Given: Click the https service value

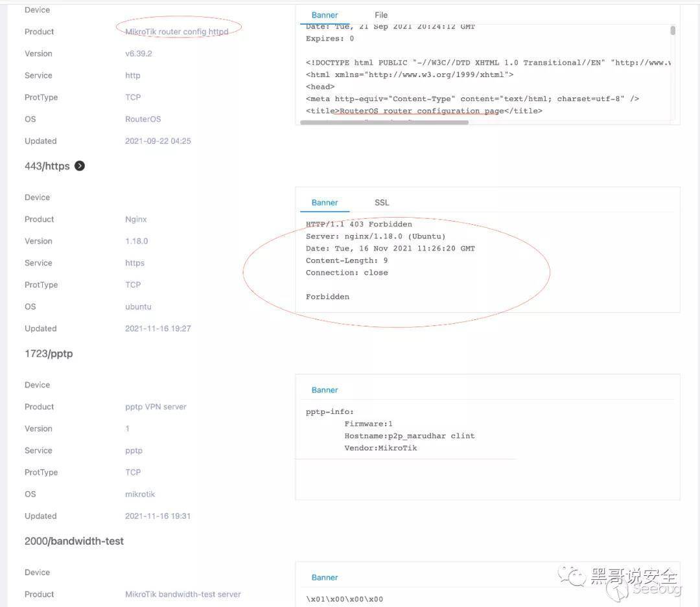Looking at the screenshot, I should coord(135,263).
